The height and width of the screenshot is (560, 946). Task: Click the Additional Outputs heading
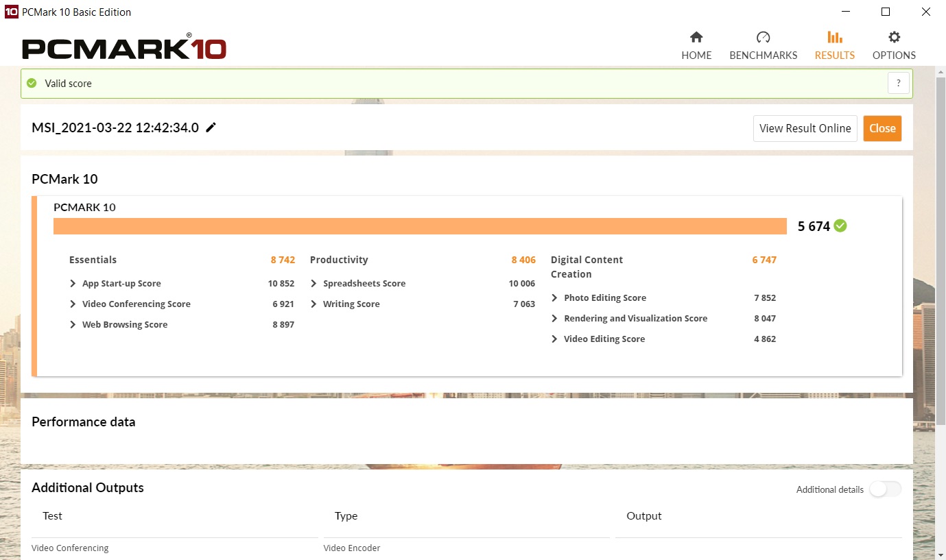pos(88,487)
